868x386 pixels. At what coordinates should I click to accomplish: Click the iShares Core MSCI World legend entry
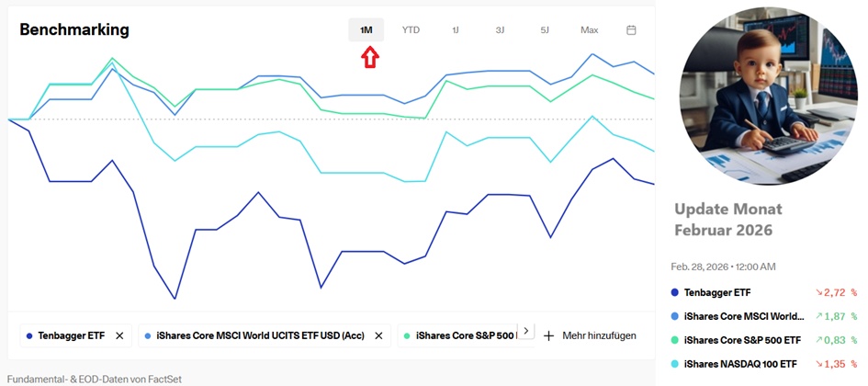[750, 317]
